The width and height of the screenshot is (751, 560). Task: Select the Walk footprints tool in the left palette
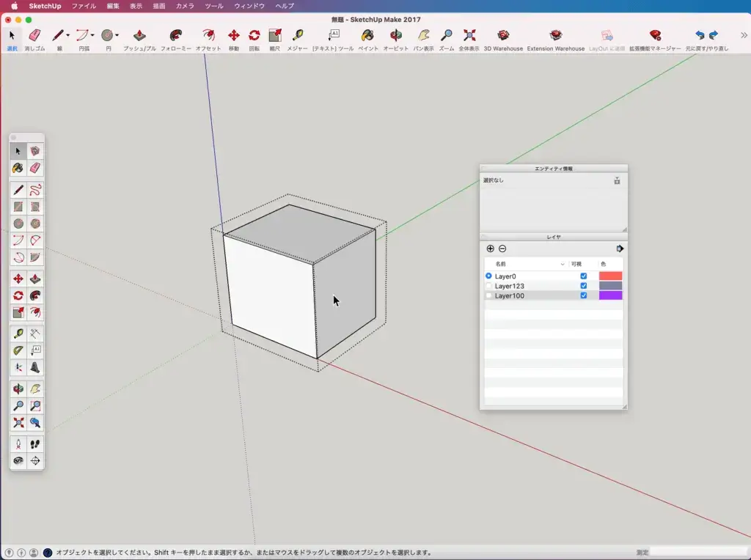[x=35, y=444]
